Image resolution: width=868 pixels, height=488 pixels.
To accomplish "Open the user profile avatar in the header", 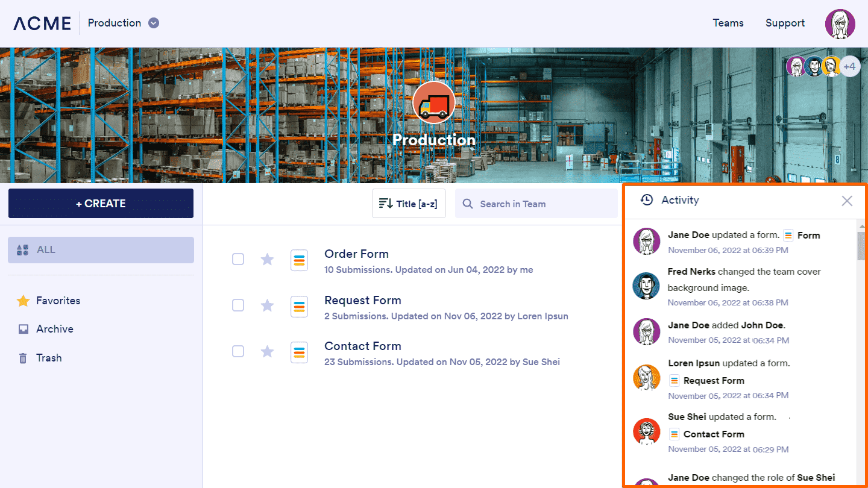I will pyautogui.click(x=840, y=24).
